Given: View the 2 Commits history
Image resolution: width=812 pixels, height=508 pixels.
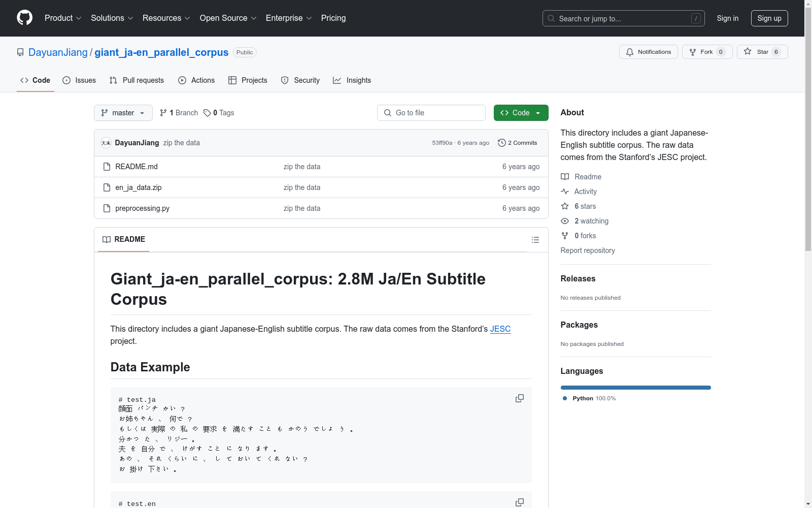Looking at the screenshot, I should coord(518,143).
